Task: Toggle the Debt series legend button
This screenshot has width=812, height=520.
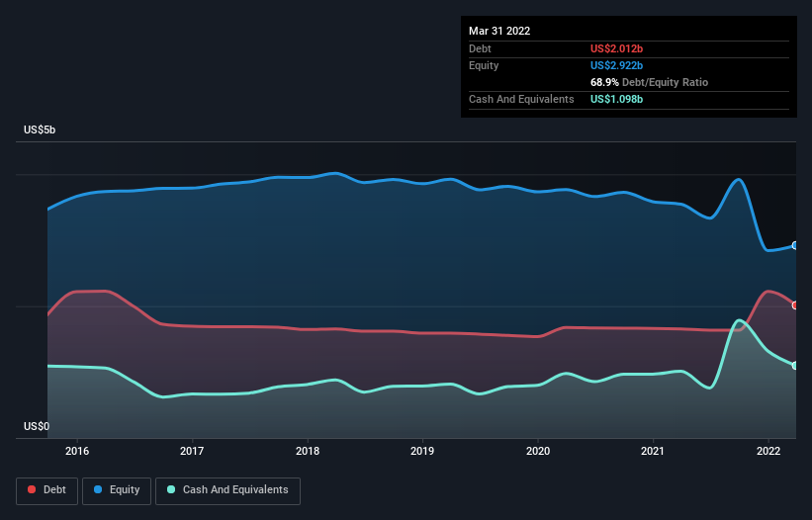Action: (x=46, y=490)
